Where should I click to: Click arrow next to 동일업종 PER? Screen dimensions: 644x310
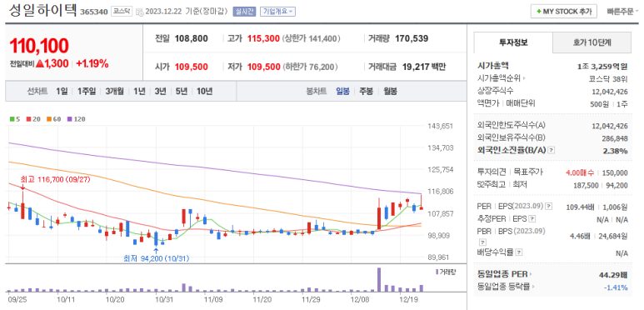coord(530,274)
